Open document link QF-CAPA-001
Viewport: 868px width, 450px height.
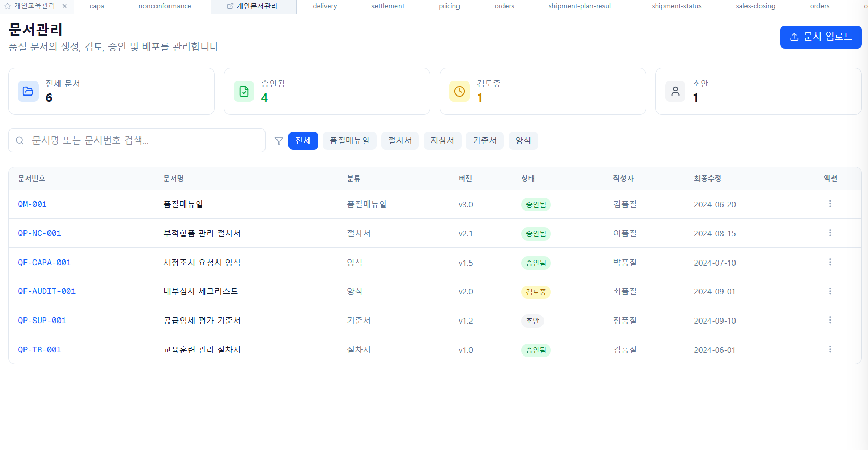(44, 263)
